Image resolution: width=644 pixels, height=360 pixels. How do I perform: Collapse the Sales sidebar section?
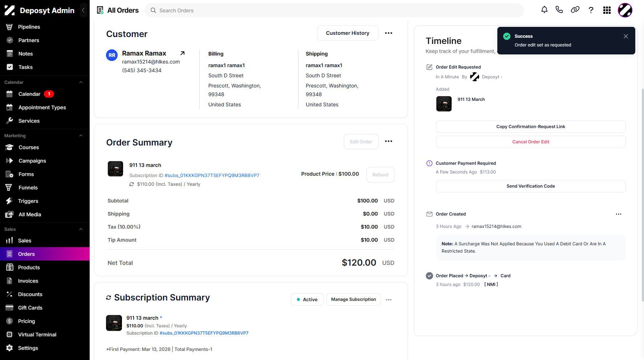81,229
